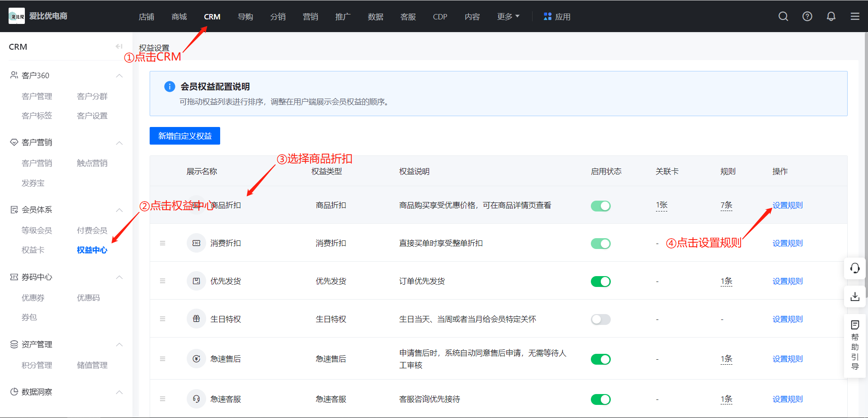Open the 营销 top menu

(310, 17)
